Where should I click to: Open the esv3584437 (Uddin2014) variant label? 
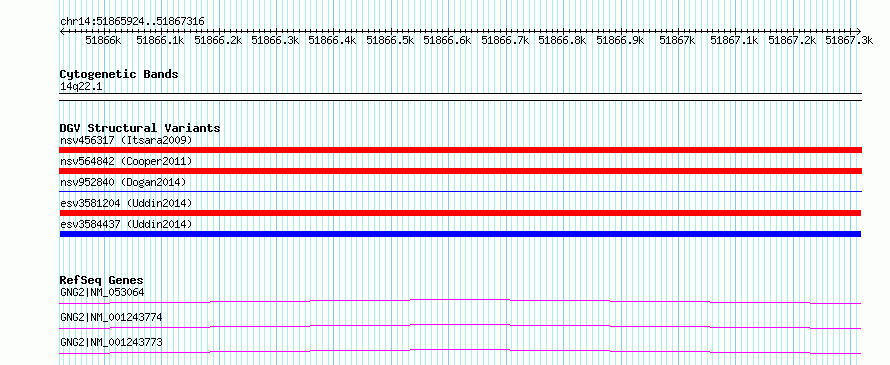(x=126, y=224)
